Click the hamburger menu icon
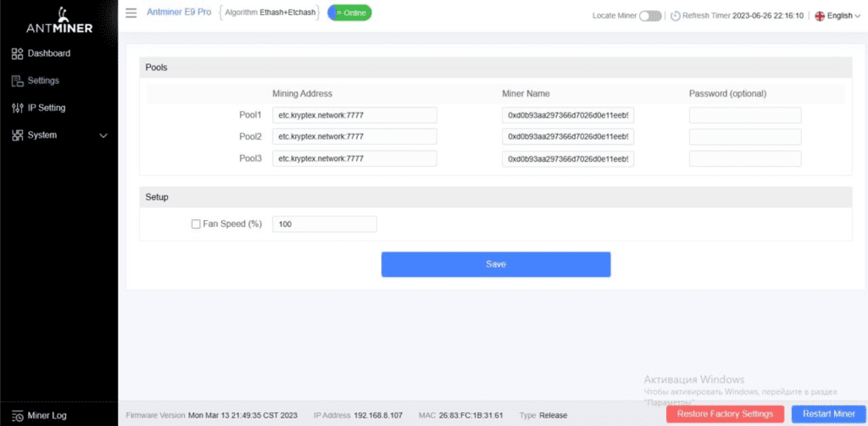The width and height of the screenshot is (868, 426). click(131, 14)
